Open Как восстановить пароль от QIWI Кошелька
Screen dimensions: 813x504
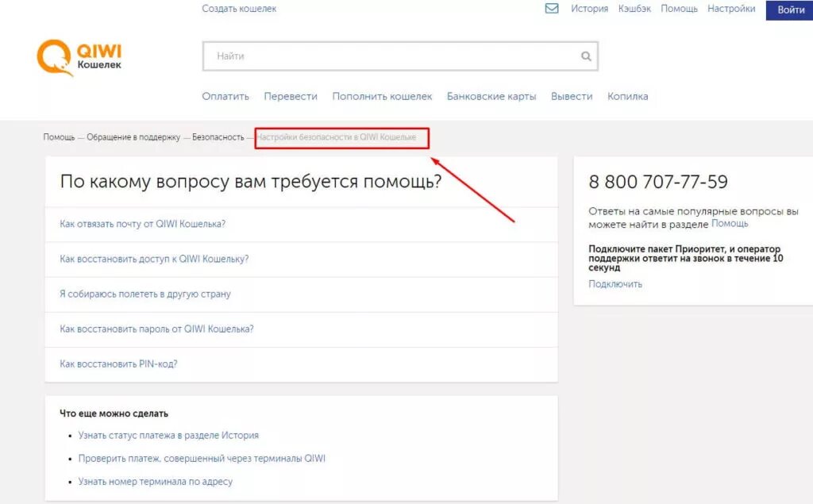point(156,329)
